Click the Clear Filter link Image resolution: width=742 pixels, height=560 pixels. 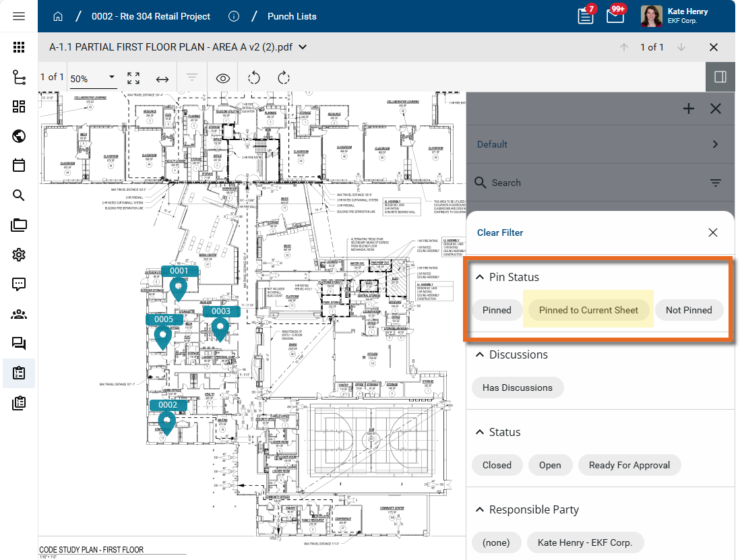point(499,232)
